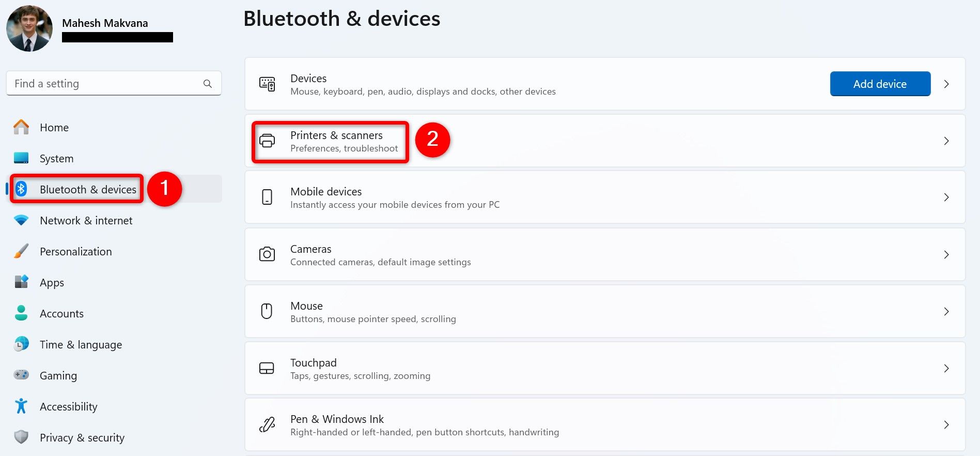Open Privacy & security section

pos(82,438)
